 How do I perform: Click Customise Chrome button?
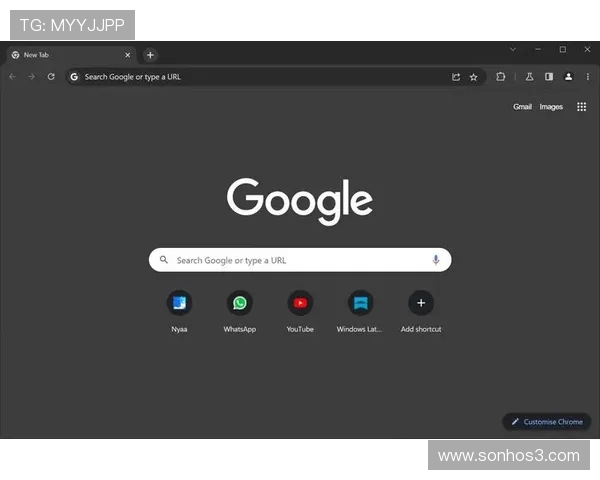point(547,422)
